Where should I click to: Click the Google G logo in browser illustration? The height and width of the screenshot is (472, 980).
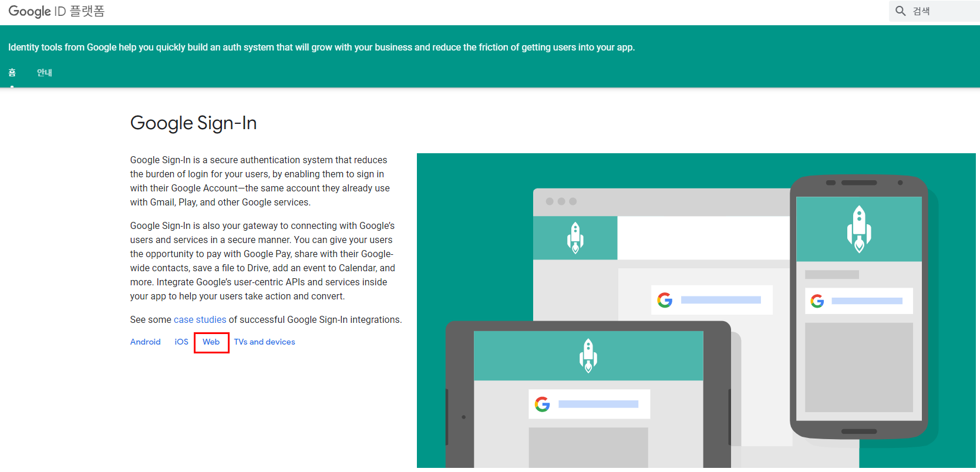pos(665,300)
